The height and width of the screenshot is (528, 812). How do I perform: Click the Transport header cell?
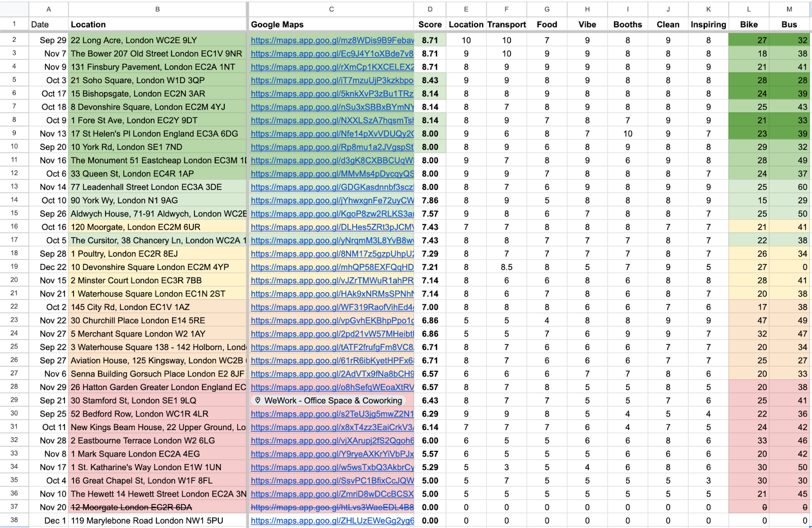(506, 24)
